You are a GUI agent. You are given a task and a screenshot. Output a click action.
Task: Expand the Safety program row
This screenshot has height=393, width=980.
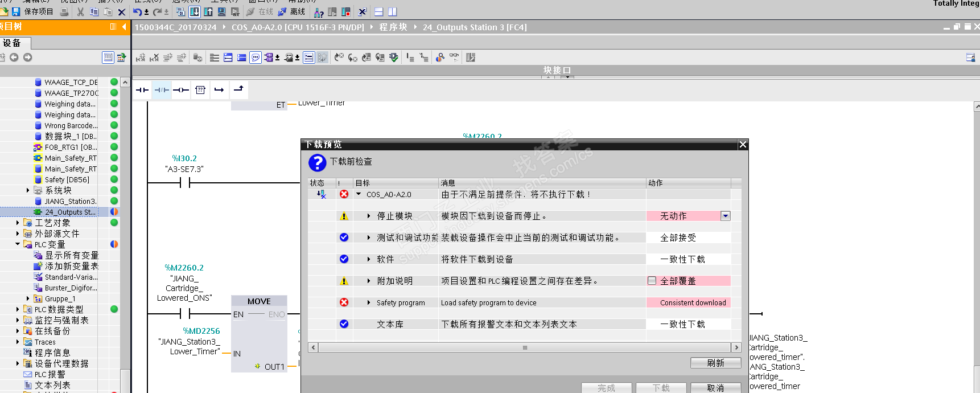point(369,302)
